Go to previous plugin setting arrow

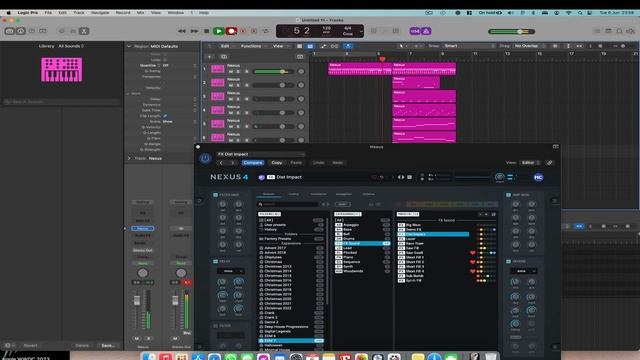(x=221, y=162)
